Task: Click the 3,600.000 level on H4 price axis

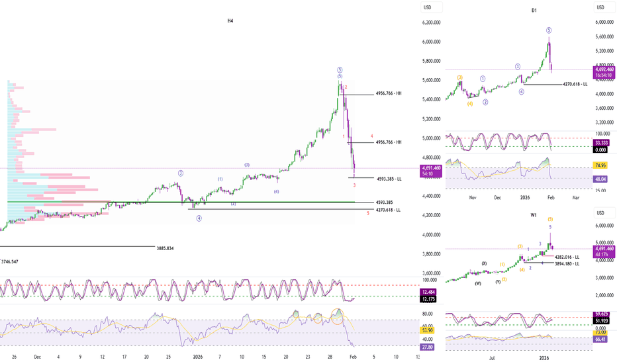Action: [431, 273]
